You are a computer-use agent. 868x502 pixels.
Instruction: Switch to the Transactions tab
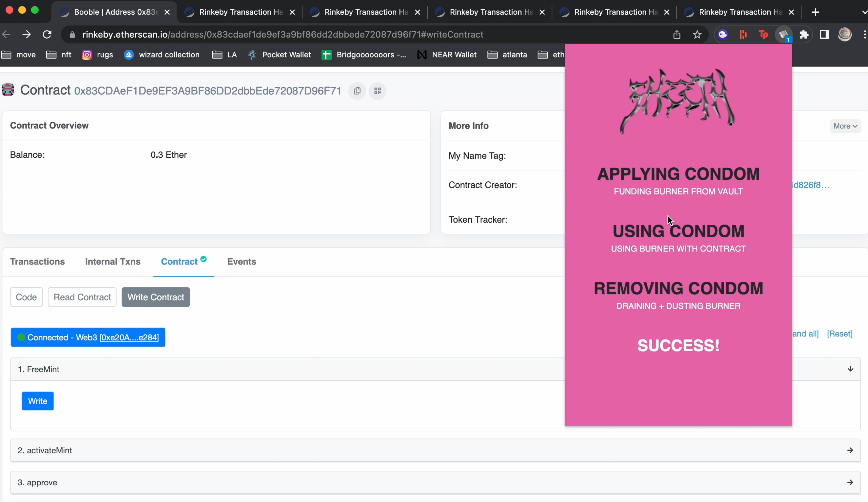pos(37,262)
